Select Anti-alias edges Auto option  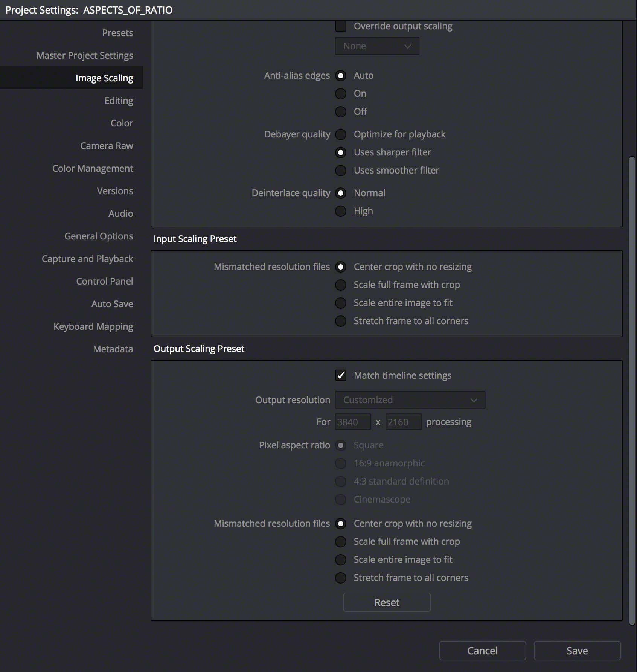(341, 76)
